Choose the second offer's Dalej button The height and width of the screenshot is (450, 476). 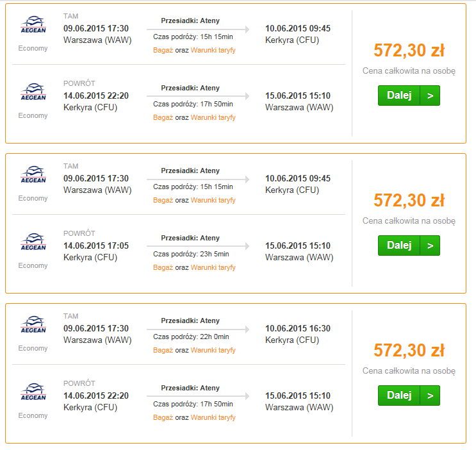(409, 246)
